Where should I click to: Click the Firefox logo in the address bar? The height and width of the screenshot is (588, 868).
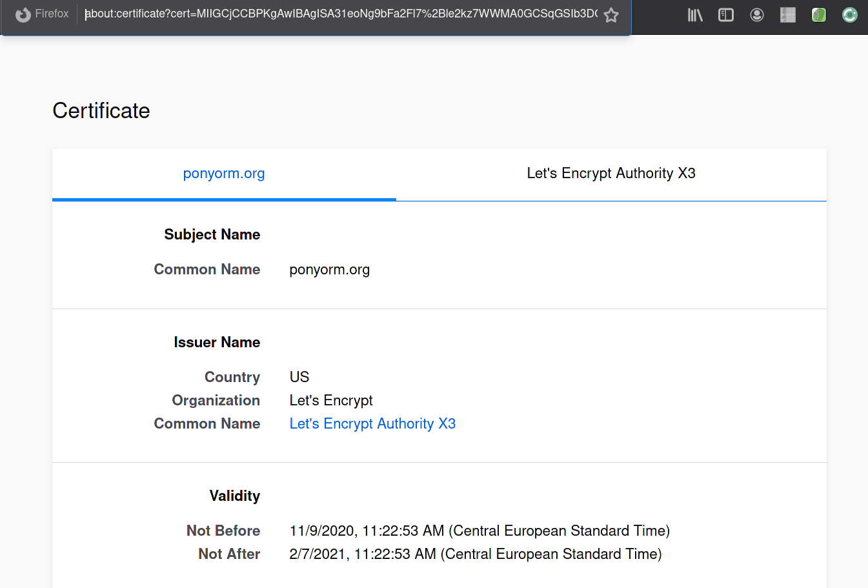[x=23, y=14]
